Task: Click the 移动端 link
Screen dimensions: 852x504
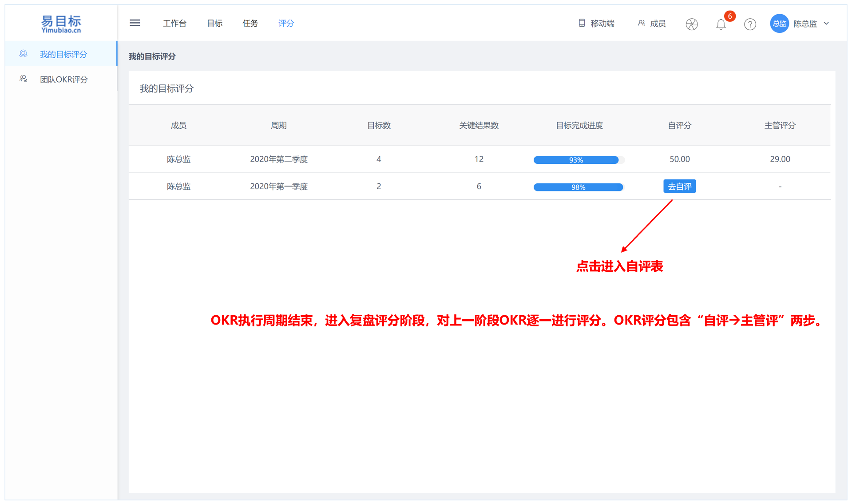Action: (602, 24)
